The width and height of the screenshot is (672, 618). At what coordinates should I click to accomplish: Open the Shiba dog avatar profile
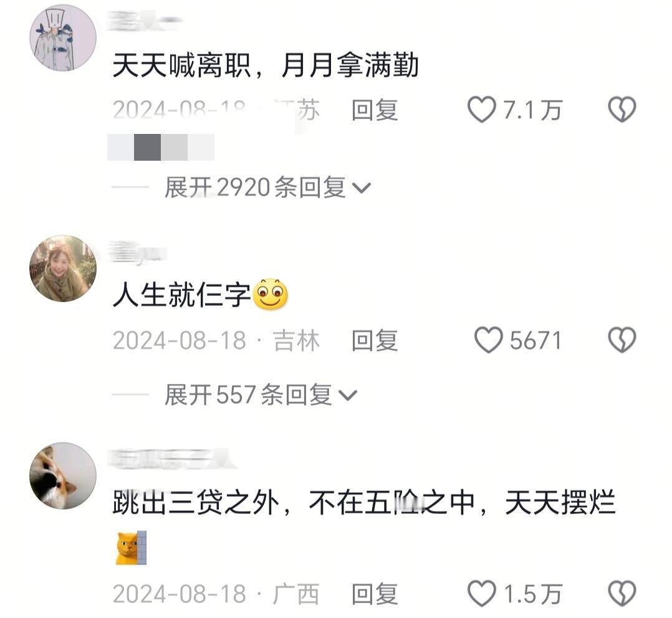click(63, 475)
